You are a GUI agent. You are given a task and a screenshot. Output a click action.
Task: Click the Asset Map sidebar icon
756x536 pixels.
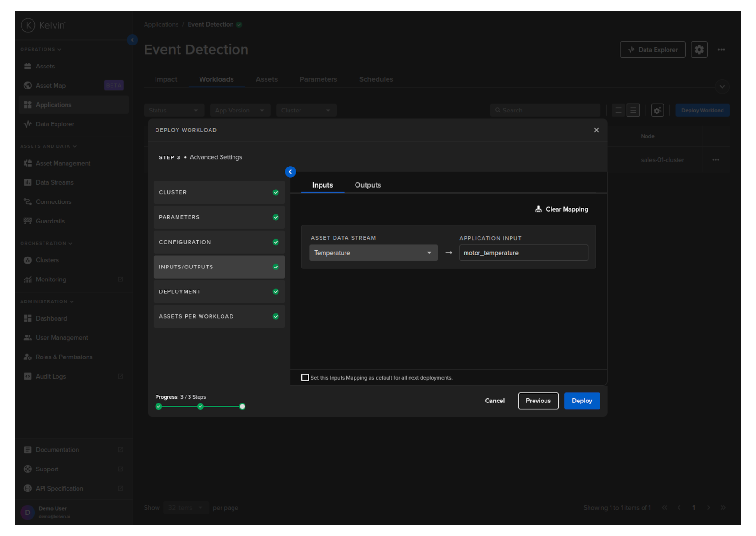pyautogui.click(x=28, y=86)
